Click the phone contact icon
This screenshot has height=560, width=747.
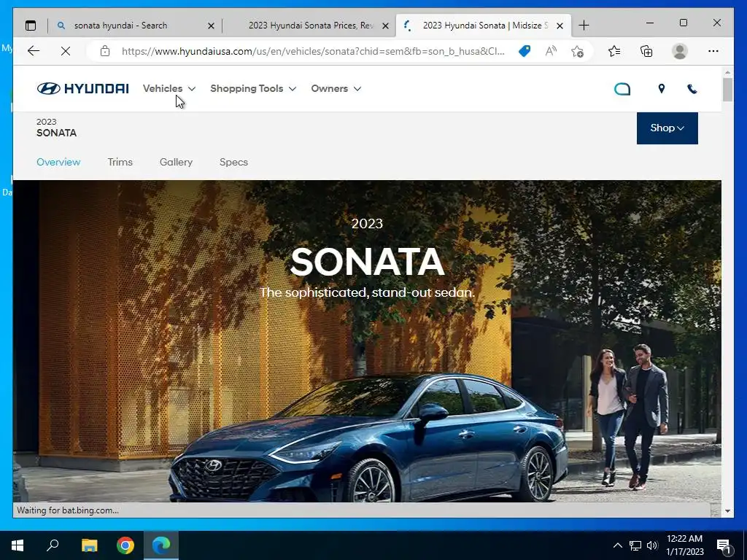click(x=692, y=88)
